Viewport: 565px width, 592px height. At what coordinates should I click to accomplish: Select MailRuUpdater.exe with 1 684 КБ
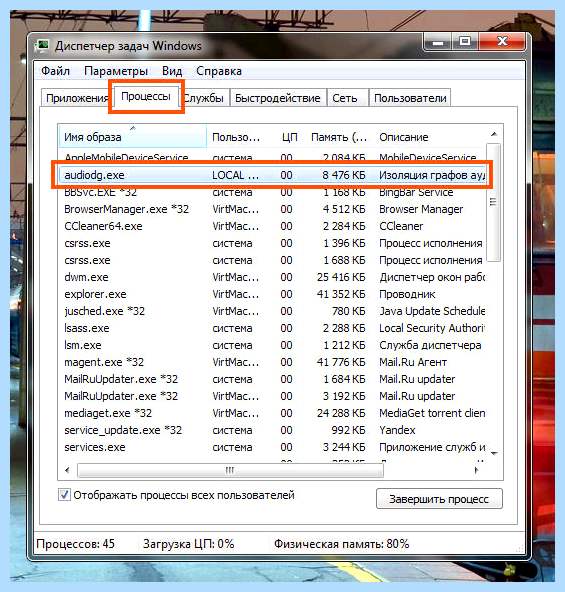[272, 379]
